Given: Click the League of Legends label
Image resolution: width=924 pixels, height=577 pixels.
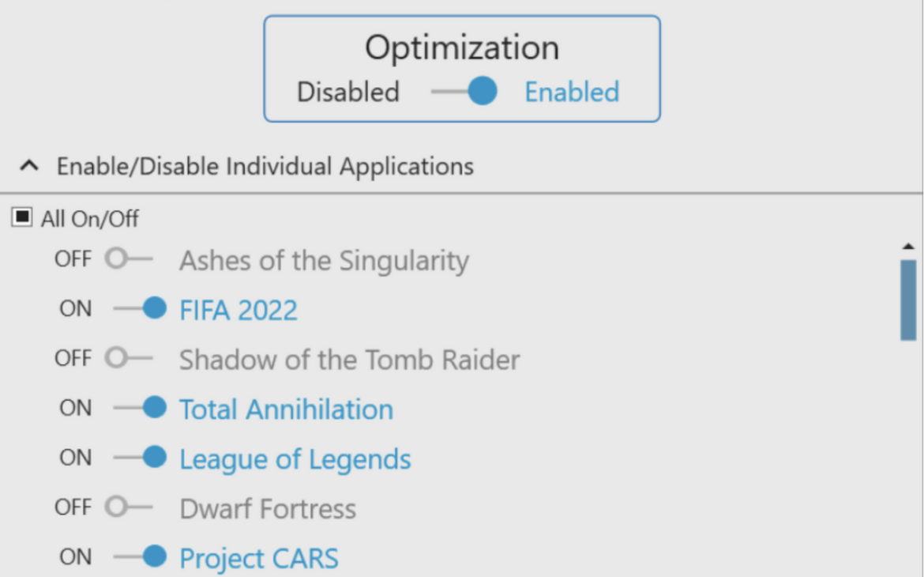Looking at the screenshot, I should coord(295,459).
